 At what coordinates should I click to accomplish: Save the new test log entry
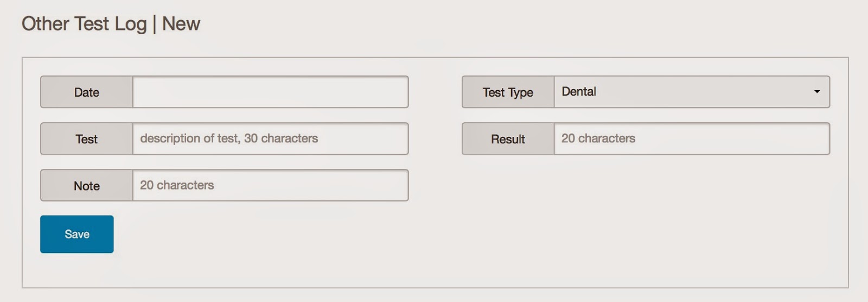tap(77, 234)
